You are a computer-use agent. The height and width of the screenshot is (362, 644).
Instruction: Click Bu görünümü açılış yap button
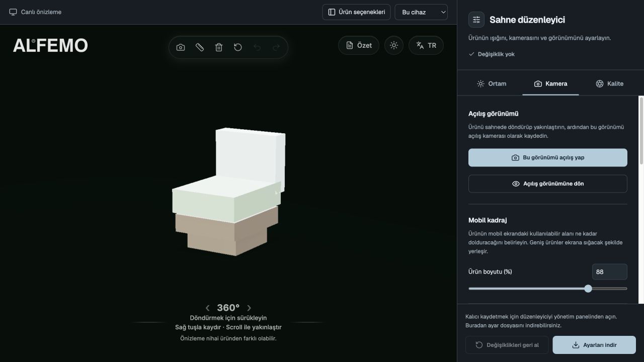click(548, 157)
